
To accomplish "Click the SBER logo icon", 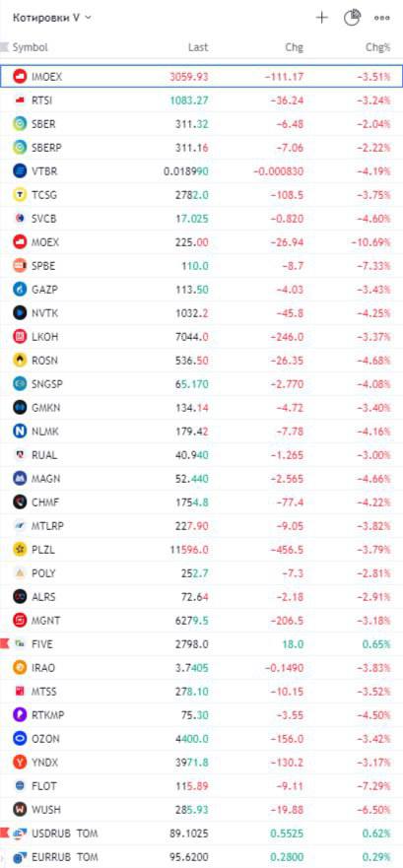I will tap(20, 124).
